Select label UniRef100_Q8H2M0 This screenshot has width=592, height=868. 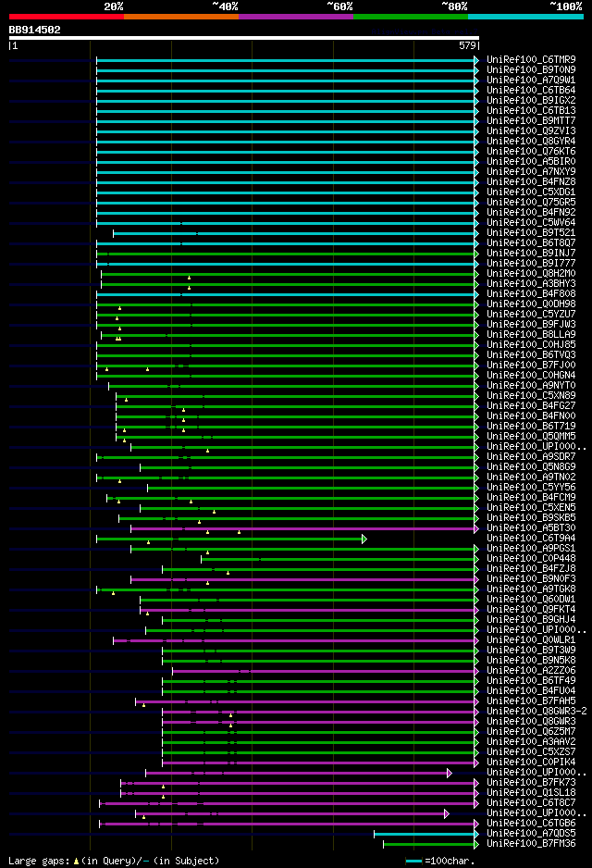(x=531, y=273)
